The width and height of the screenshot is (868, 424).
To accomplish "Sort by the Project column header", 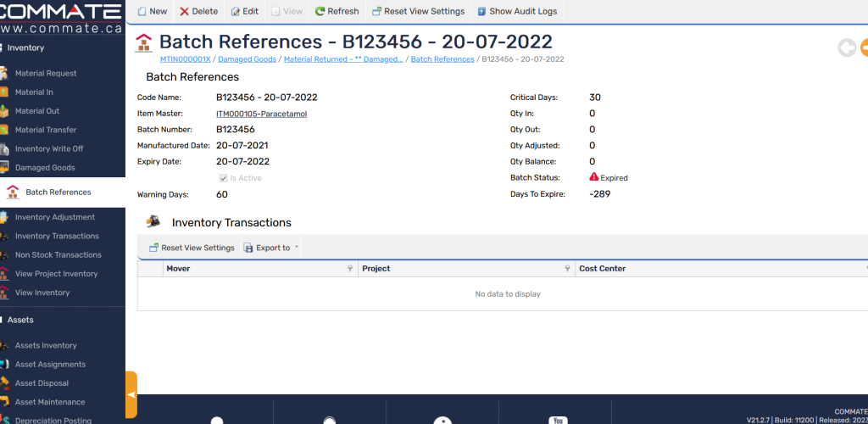I will click(x=376, y=269).
